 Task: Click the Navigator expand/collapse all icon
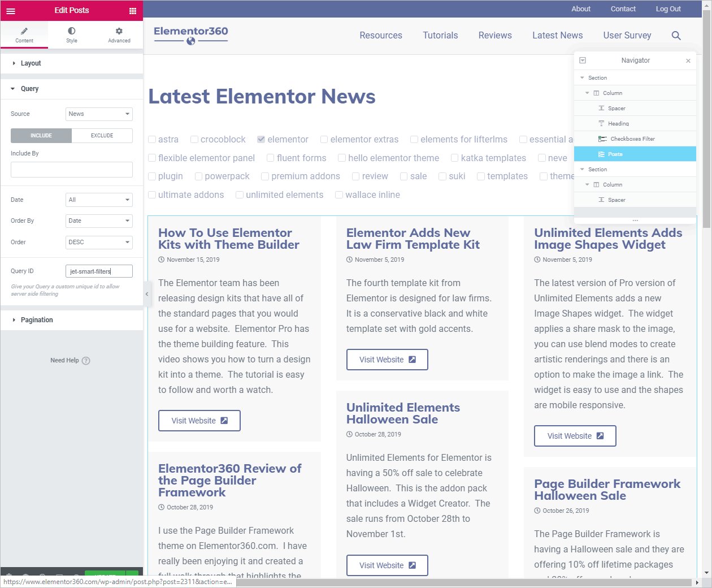pyautogui.click(x=583, y=60)
